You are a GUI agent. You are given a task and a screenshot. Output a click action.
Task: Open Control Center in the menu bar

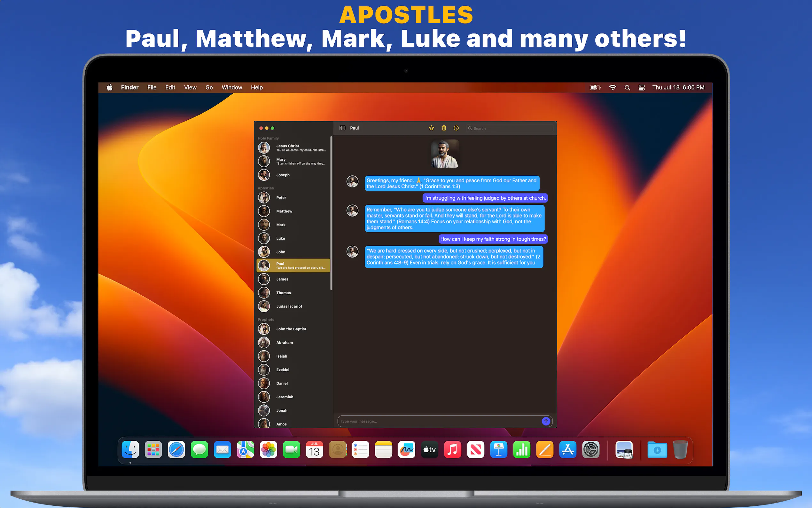[642, 88]
